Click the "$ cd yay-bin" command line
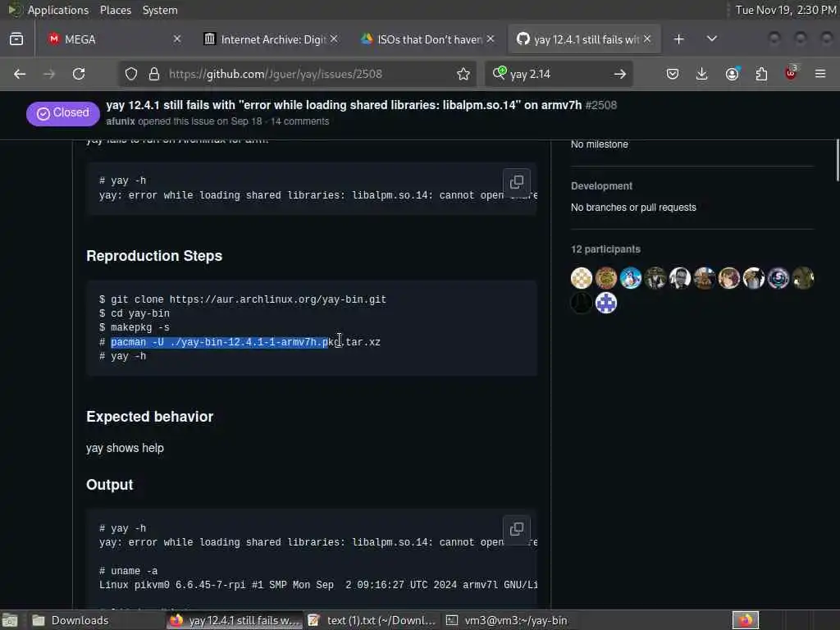This screenshot has height=630, width=840. tap(134, 313)
